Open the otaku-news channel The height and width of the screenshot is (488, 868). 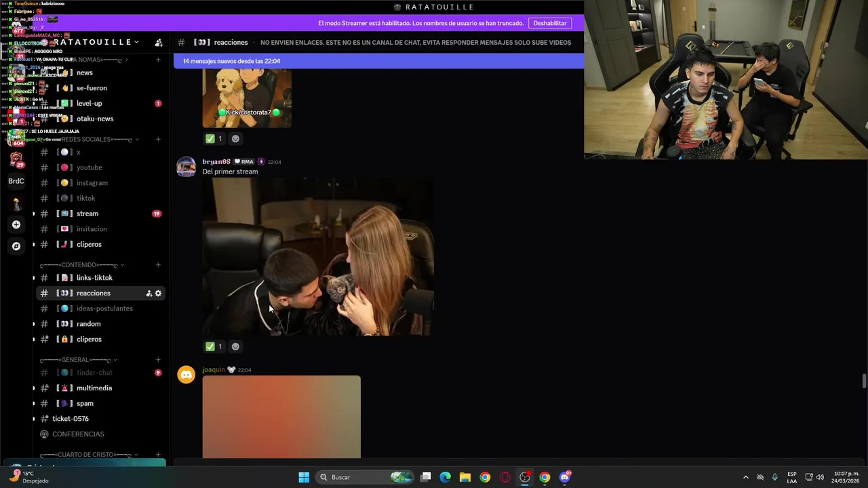tap(100, 119)
